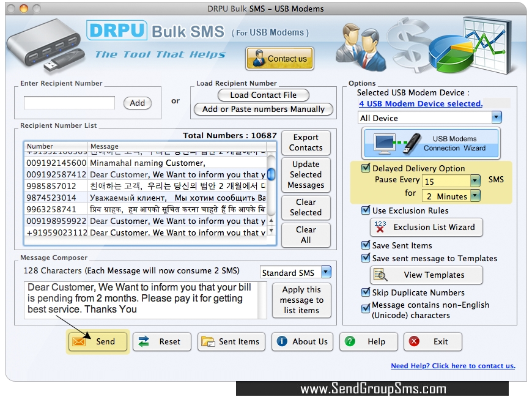Click Update Selected Messages
Viewport: 532px width, 397px height.
coord(306,175)
